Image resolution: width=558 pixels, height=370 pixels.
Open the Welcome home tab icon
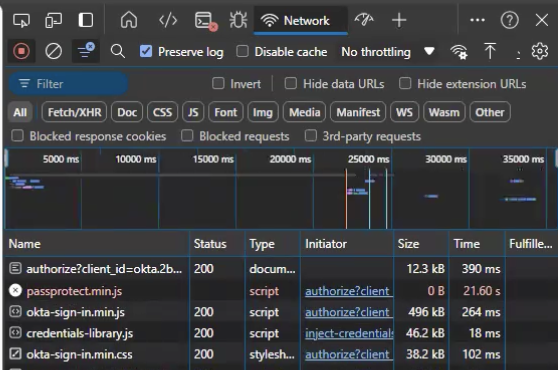click(x=129, y=20)
